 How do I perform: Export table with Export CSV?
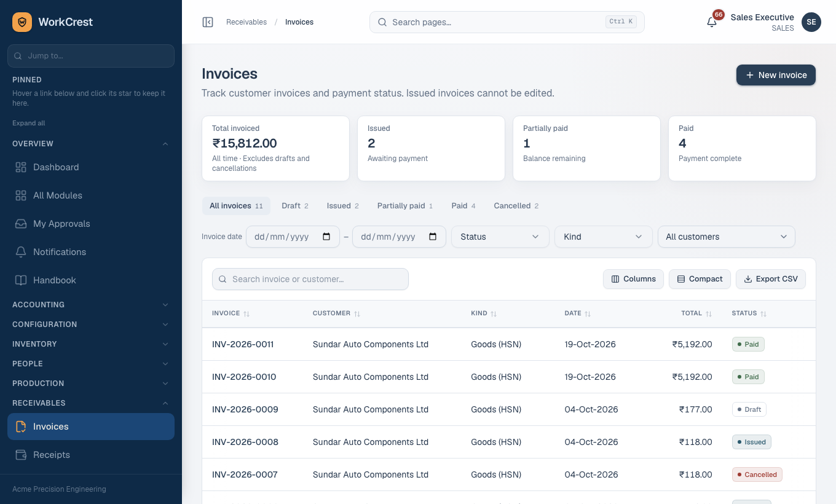click(x=771, y=279)
